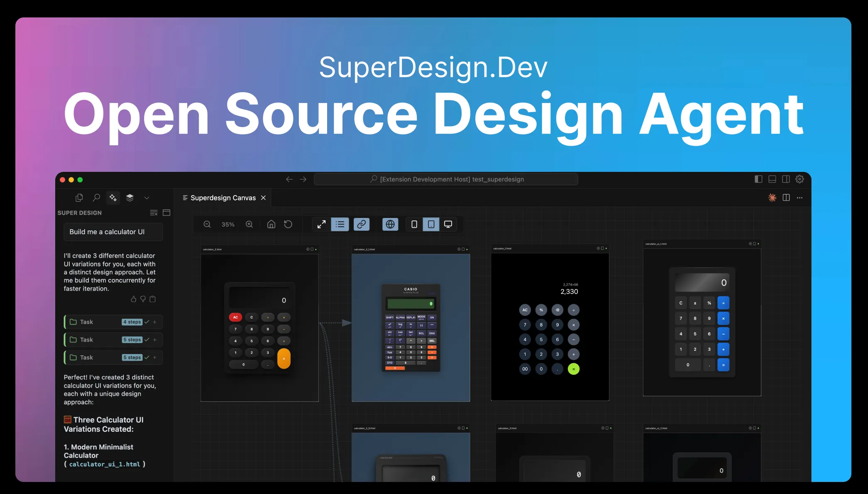Open the layers panel icon in the sidebar
The width and height of the screenshot is (868, 494).
[130, 198]
